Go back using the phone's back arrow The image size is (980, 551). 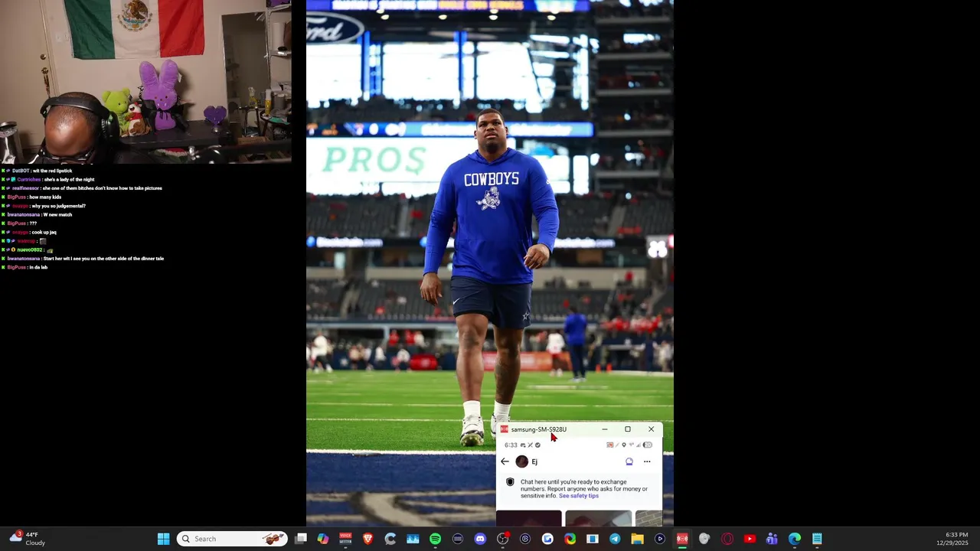(x=505, y=461)
